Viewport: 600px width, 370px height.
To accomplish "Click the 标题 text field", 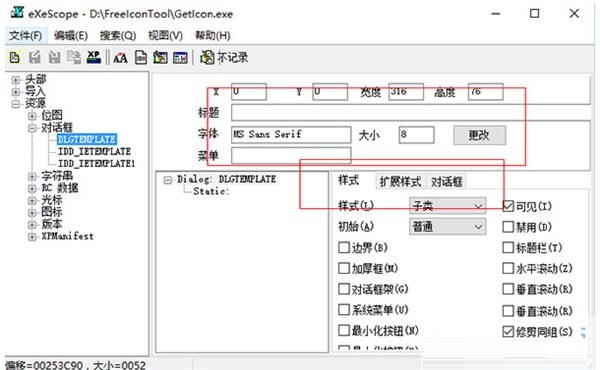I will pos(411,113).
